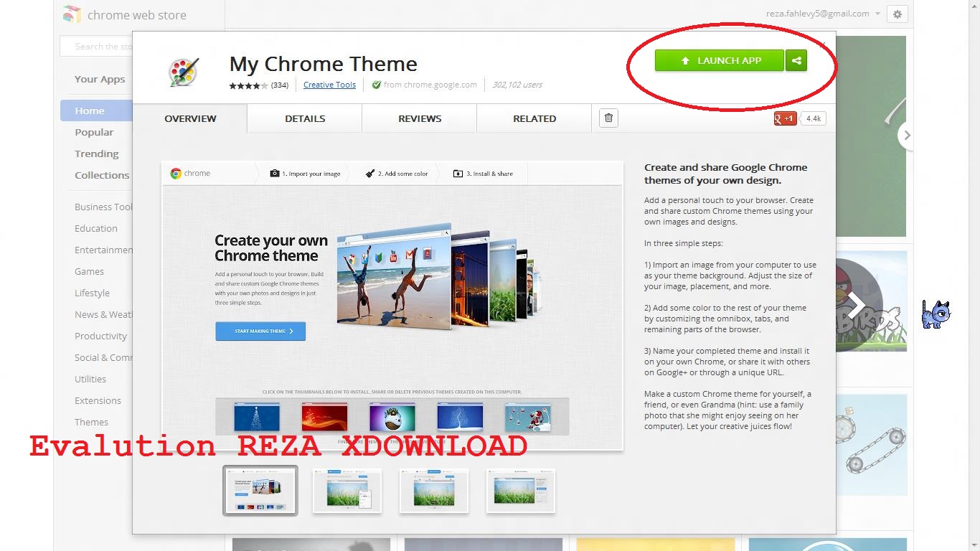Image resolution: width=980 pixels, height=551 pixels.
Task: Click the 4.4k +1 count bubble
Action: [x=814, y=118]
